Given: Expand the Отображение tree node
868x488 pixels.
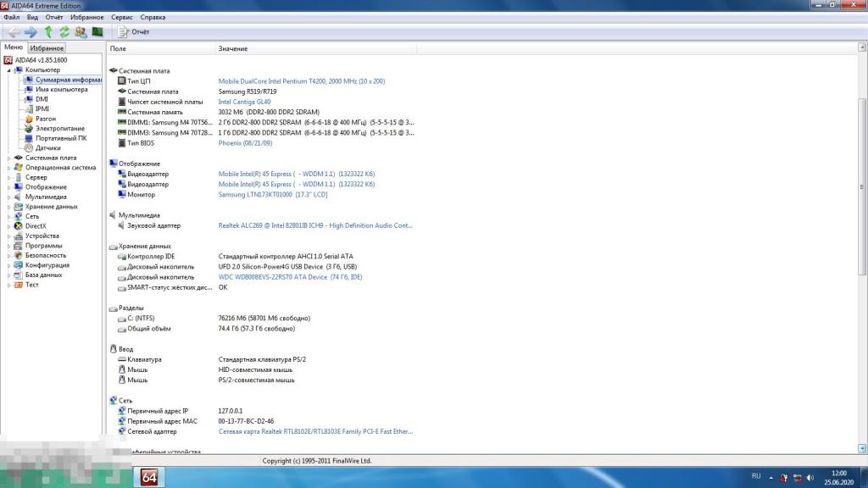Looking at the screenshot, I should (x=8, y=187).
